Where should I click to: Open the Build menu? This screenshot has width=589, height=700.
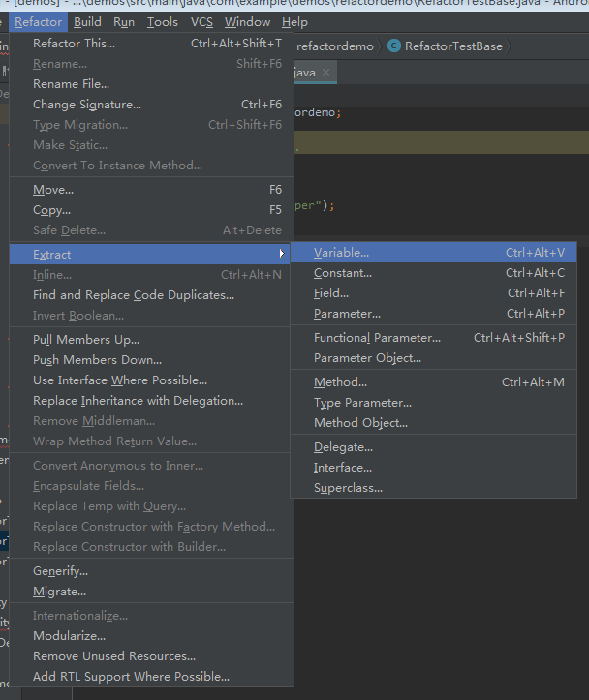coord(87,22)
